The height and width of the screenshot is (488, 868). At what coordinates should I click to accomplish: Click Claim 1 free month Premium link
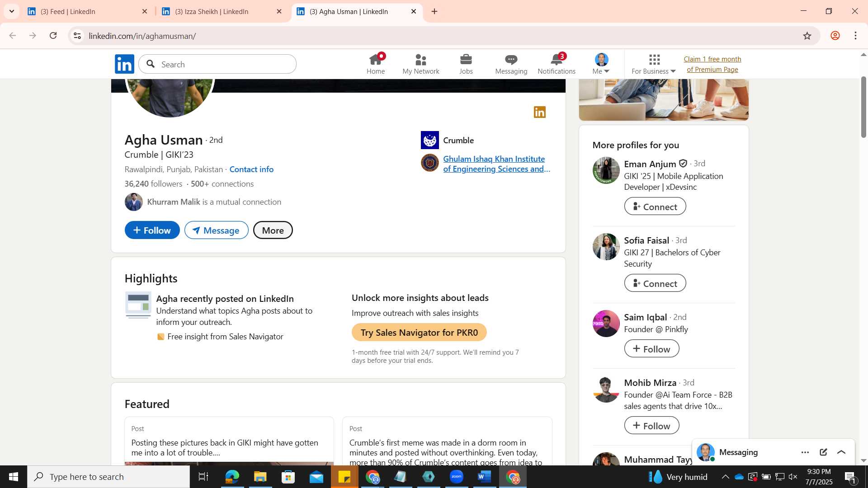tap(712, 64)
